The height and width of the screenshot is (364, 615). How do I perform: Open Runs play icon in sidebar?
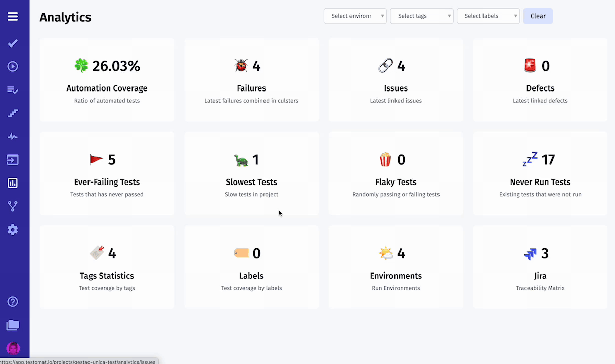point(13,67)
